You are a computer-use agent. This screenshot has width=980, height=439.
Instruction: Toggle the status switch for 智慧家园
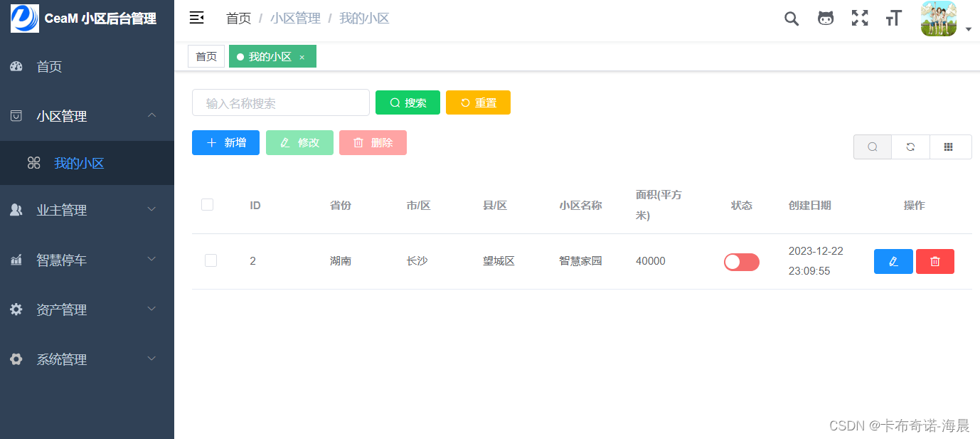pos(741,262)
